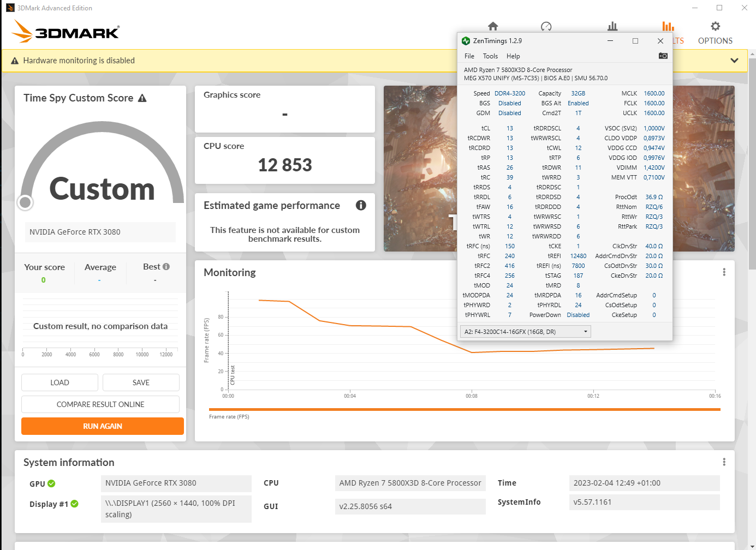Screen dimensions: 756x550
Task: Click COMPARE RESULT ONLINE button
Action: click(x=100, y=404)
